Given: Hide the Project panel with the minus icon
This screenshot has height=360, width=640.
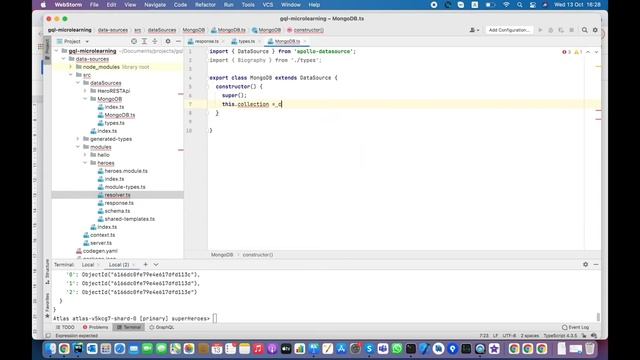Looking at the screenshot, I should (178, 41).
